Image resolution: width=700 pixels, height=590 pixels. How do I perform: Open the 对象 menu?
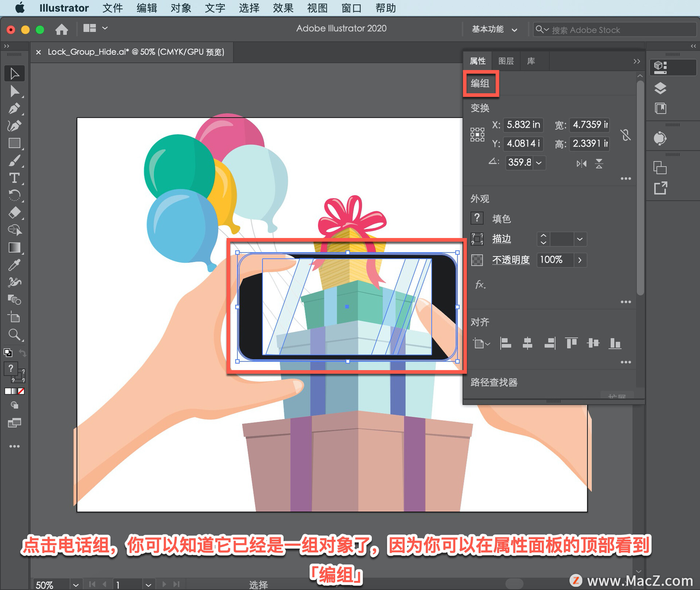[181, 8]
